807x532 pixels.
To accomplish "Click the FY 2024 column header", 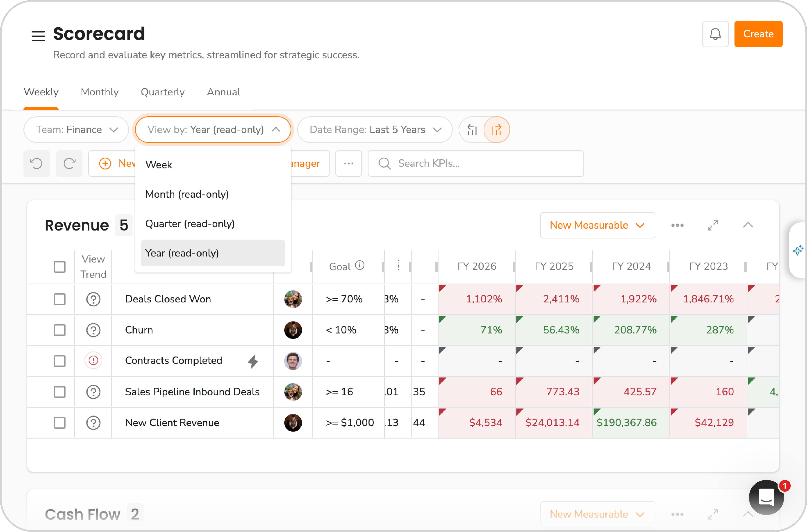I will pyautogui.click(x=631, y=267).
